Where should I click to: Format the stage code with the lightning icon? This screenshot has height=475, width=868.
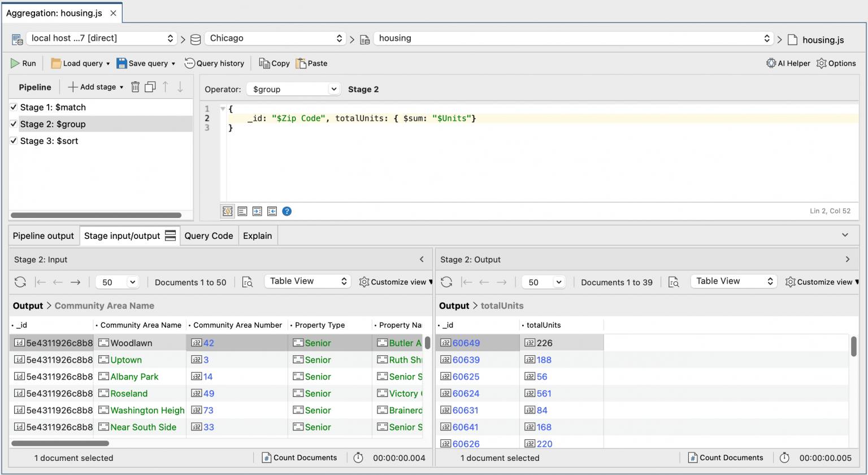pyautogui.click(x=227, y=211)
